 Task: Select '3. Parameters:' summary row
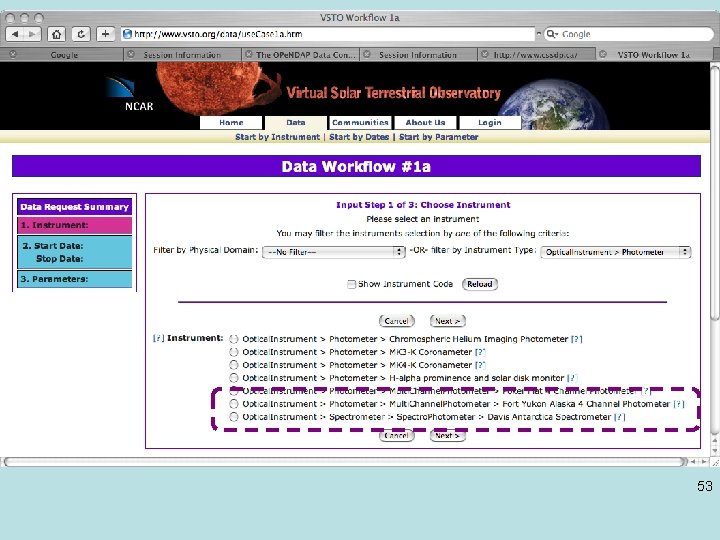pyautogui.click(x=74, y=279)
